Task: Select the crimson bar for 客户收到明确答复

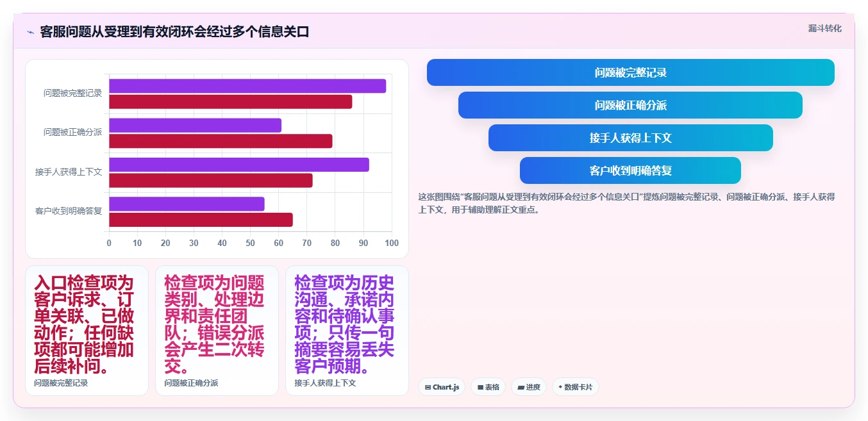Action: click(201, 220)
